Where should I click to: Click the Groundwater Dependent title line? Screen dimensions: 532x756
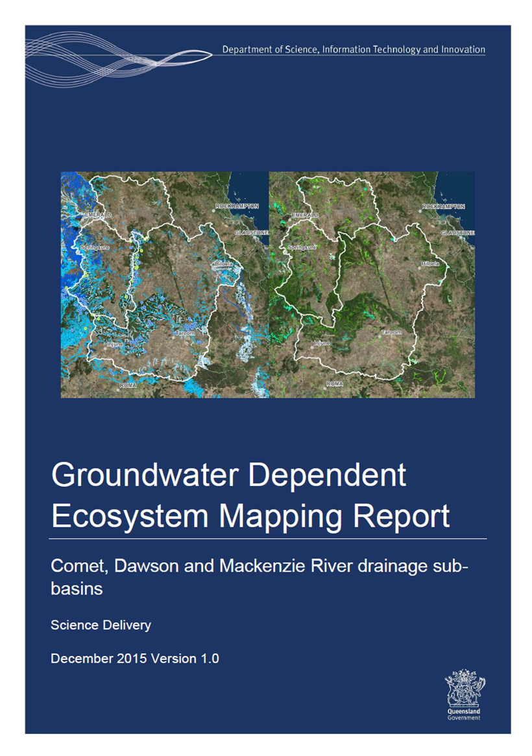point(228,476)
